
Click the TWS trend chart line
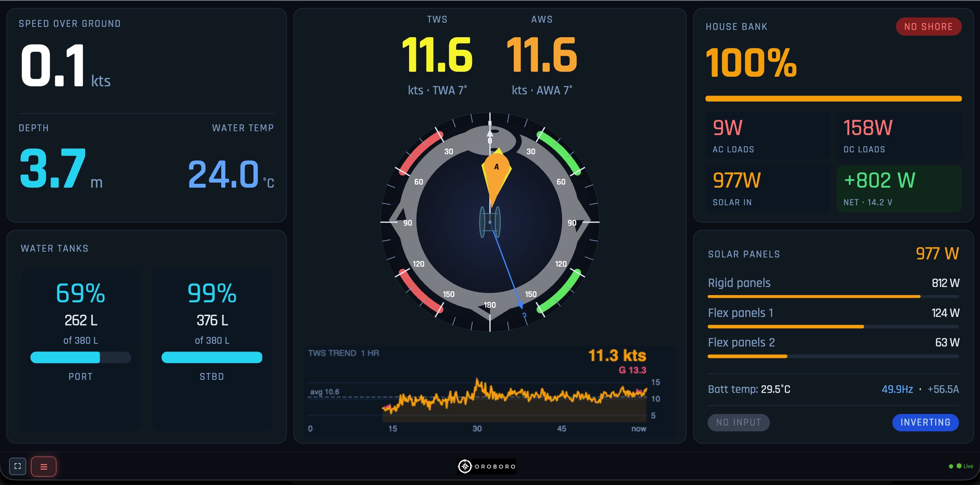[515, 397]
